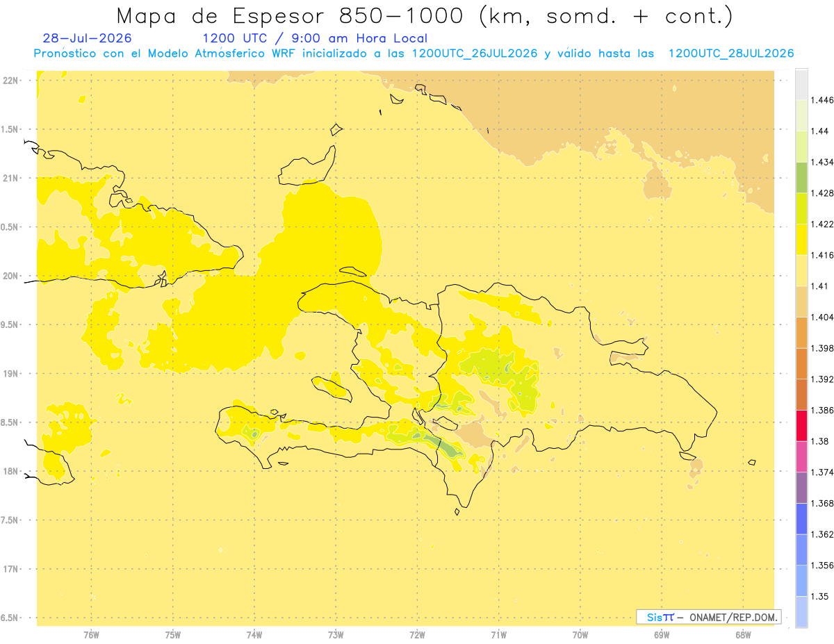
Task: Pick the yellow-green swatch between 1.422 and 1.428
Action: (801, 208)
